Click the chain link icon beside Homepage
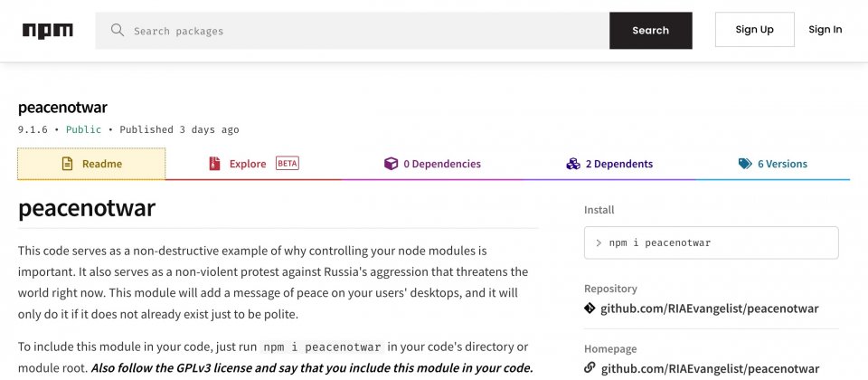 coord(590,368)
